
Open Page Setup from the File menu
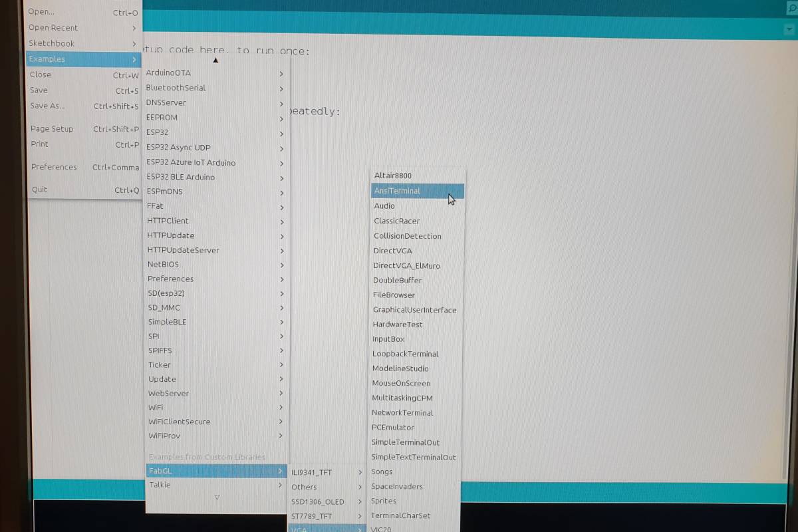click(84, 129)
